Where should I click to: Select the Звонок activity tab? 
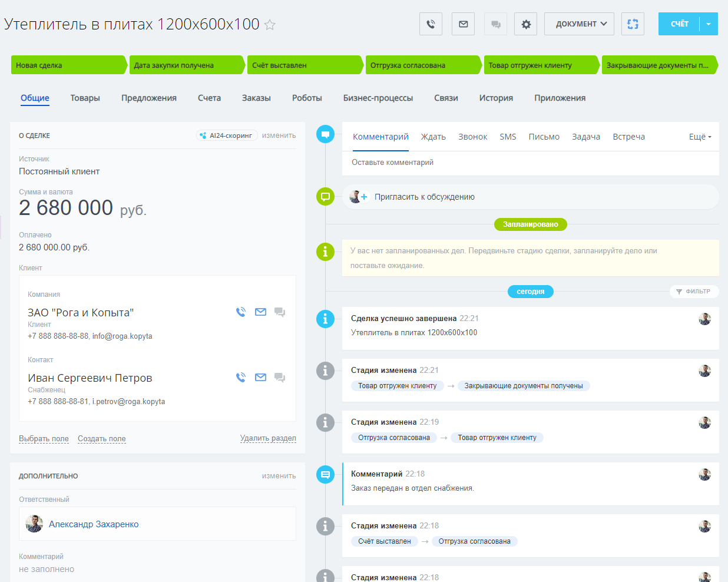[472, 137]
